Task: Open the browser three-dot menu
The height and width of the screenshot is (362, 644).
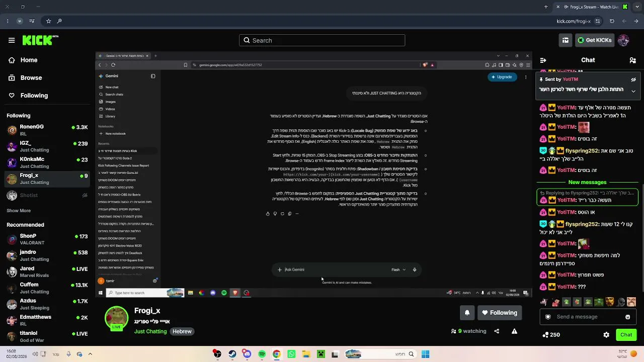Action: tap(7, 21)
